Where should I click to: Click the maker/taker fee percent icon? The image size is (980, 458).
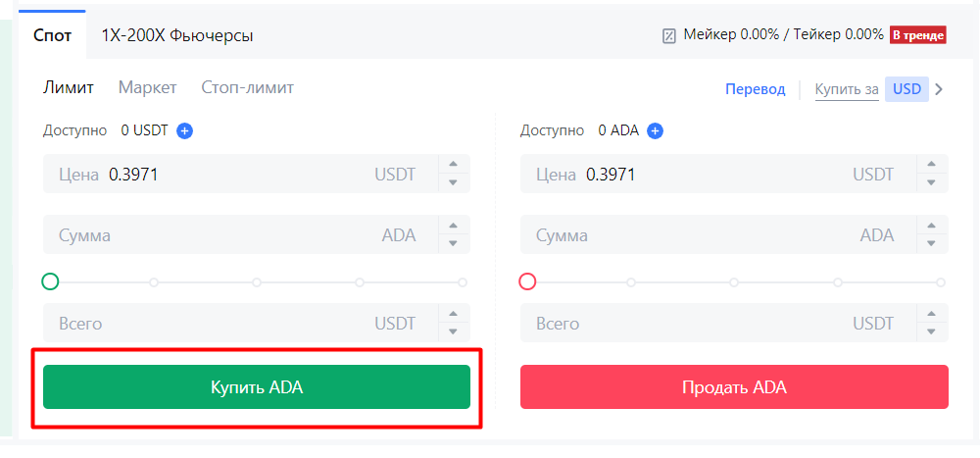click(669, 35)
